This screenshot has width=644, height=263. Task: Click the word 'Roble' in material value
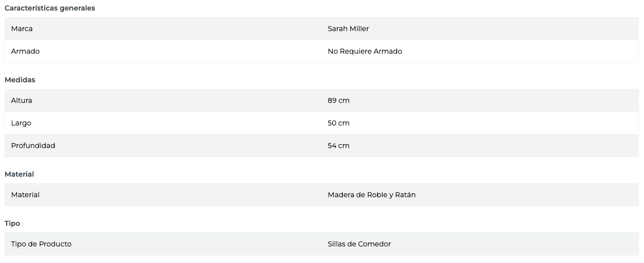(377, 195)
